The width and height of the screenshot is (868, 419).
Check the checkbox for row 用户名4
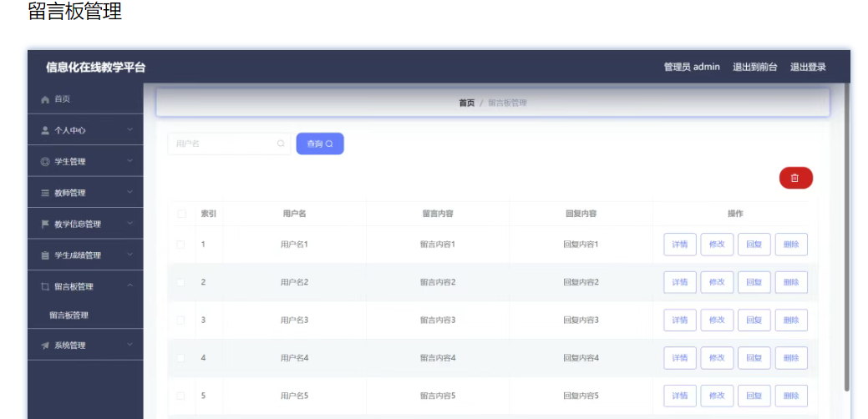click(x=180, y=358)
